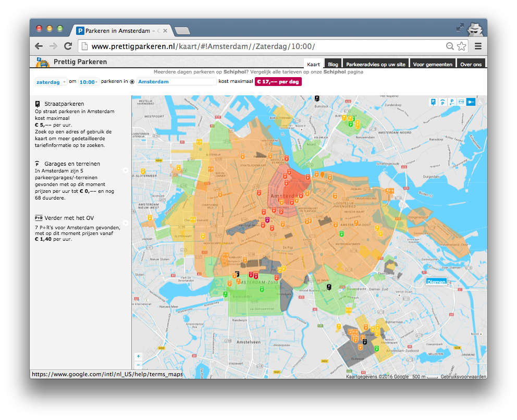Click the € 17,-- per dag button

[278, 81]
